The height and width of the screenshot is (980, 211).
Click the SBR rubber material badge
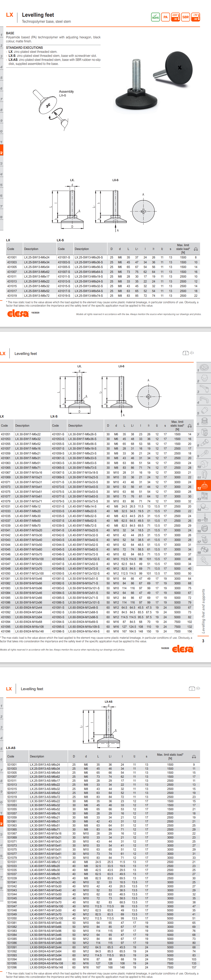[186, 17]
